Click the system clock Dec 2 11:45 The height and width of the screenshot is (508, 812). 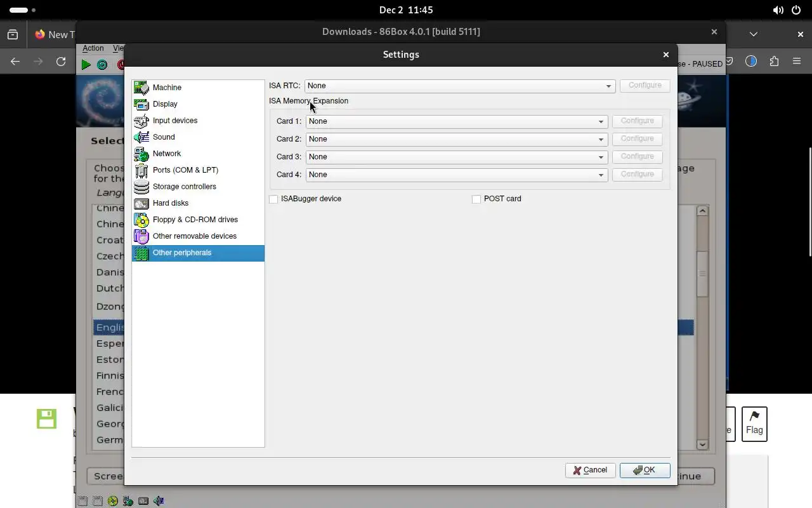point(406,10)
